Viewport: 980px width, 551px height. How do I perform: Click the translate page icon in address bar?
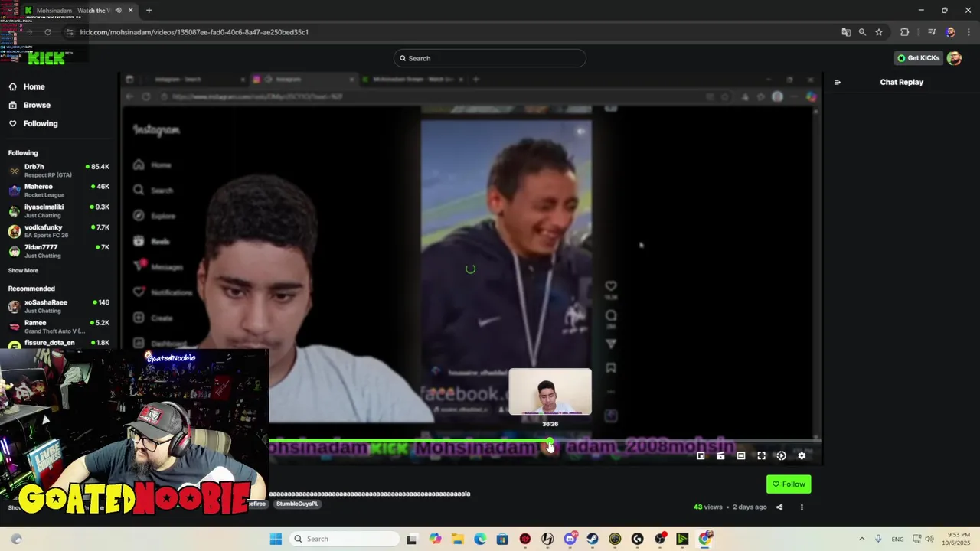[x=846, y=32]
